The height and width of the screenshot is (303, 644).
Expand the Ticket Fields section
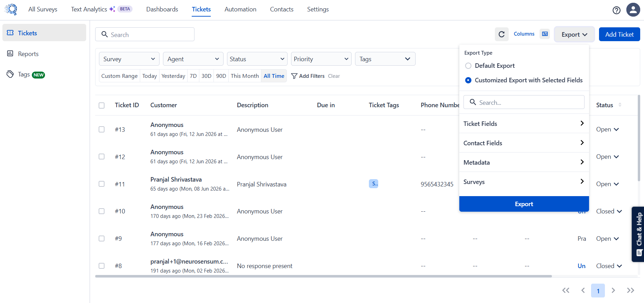pyautogui.click(x=524, y=123)
